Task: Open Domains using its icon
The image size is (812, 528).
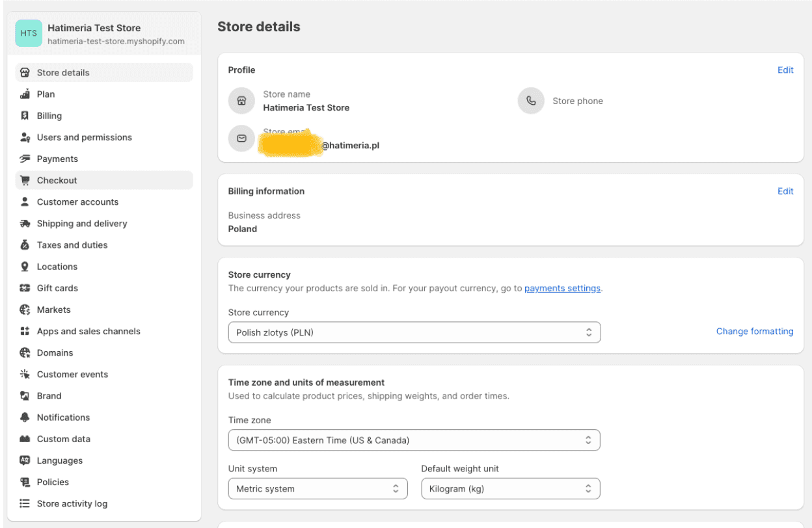Action: 25,352
